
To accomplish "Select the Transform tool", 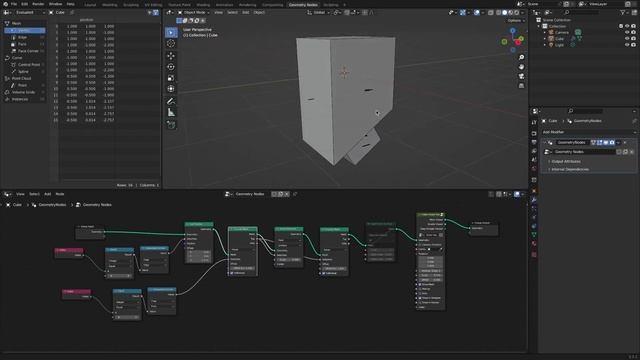I will (x=171, y=89).
